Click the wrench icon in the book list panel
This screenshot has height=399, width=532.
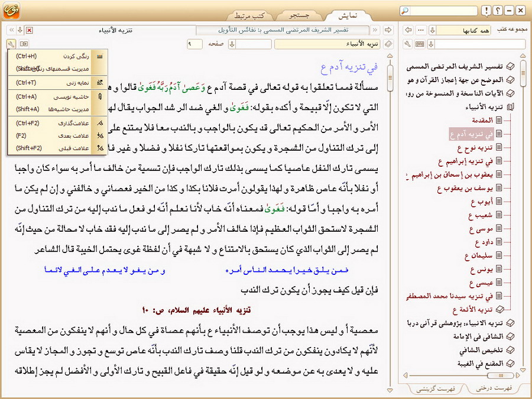point(408,44)
